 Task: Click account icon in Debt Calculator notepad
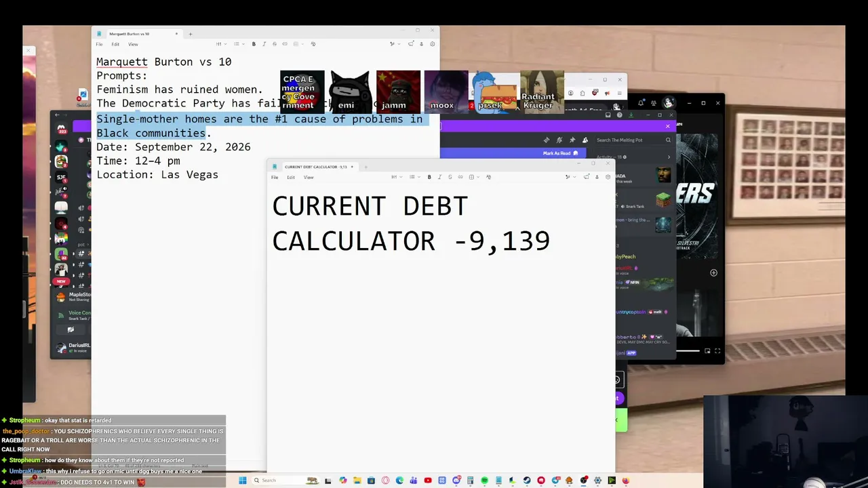pos(597,177)
